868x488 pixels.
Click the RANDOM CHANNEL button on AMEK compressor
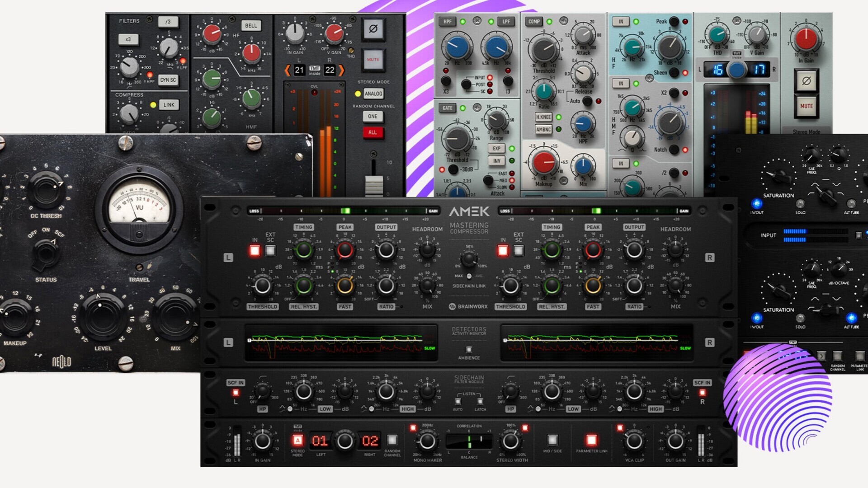point(392,440)
